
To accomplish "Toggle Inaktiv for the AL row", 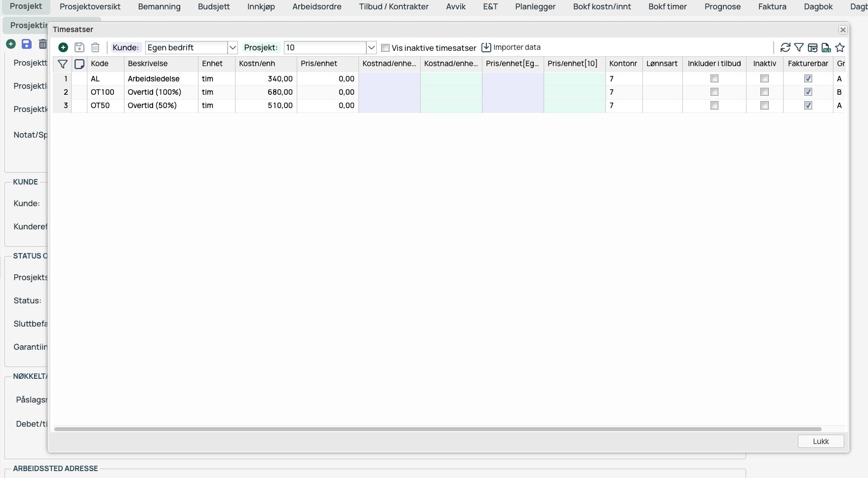I will click(x=765, y=78).
